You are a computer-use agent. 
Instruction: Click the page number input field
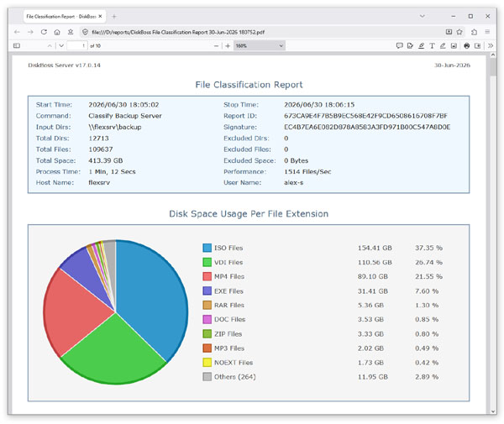pyautogui.click(x=77, y=46)
